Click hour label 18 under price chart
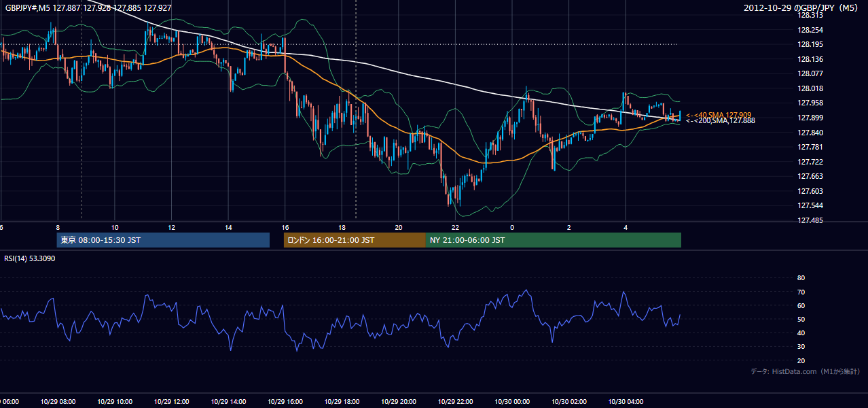 [342, 227]
